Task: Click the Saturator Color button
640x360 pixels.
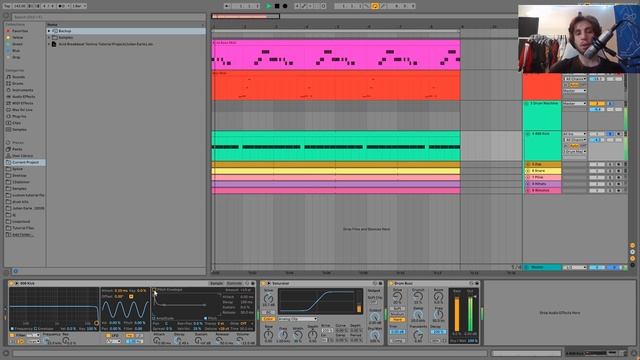Action: 268,319
